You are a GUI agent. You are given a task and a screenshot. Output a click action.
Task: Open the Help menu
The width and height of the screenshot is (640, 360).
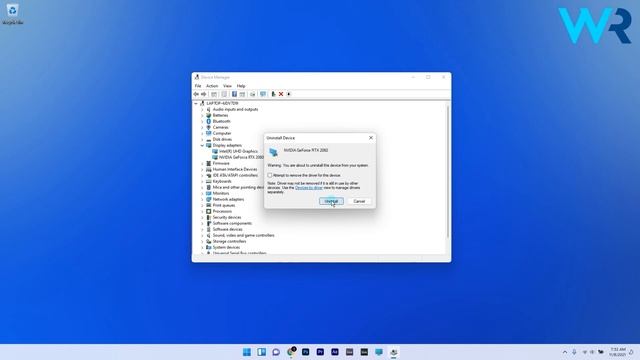point(241,86)
